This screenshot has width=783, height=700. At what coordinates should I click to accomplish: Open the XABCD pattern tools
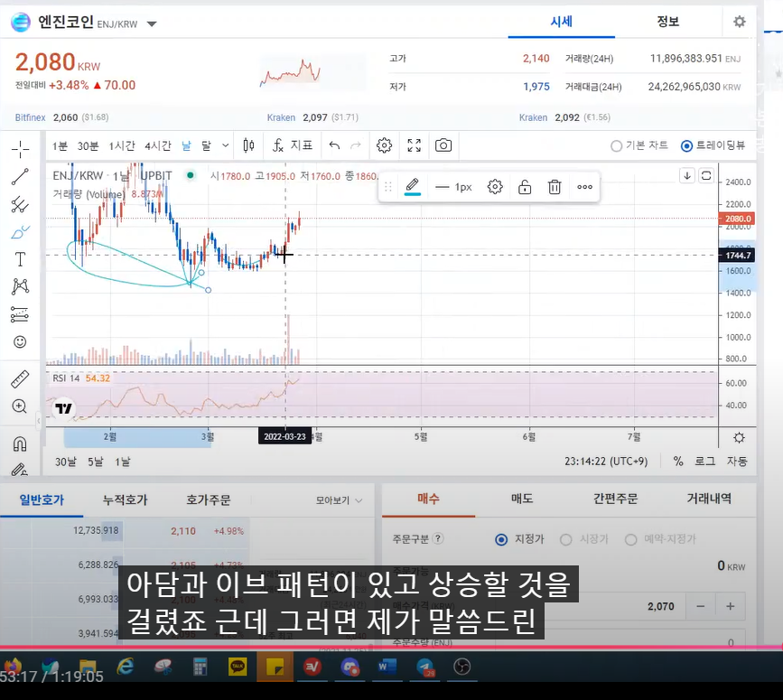click(20, 286)
